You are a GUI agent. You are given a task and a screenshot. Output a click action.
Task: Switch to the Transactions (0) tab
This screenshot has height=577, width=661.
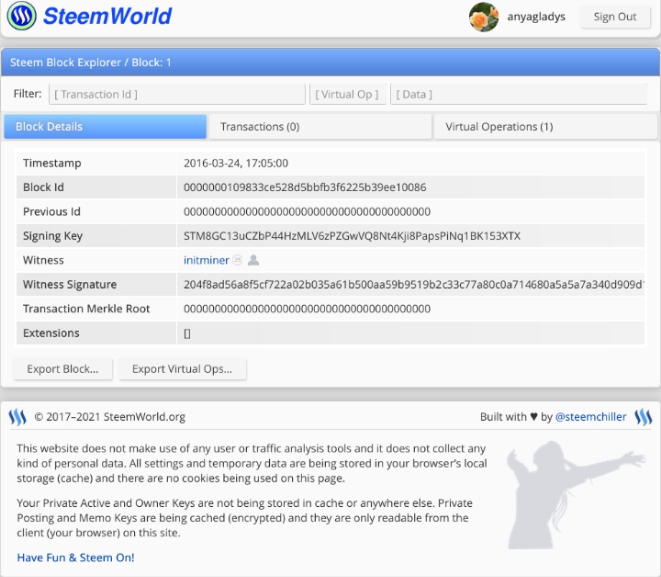coord(320,126)
